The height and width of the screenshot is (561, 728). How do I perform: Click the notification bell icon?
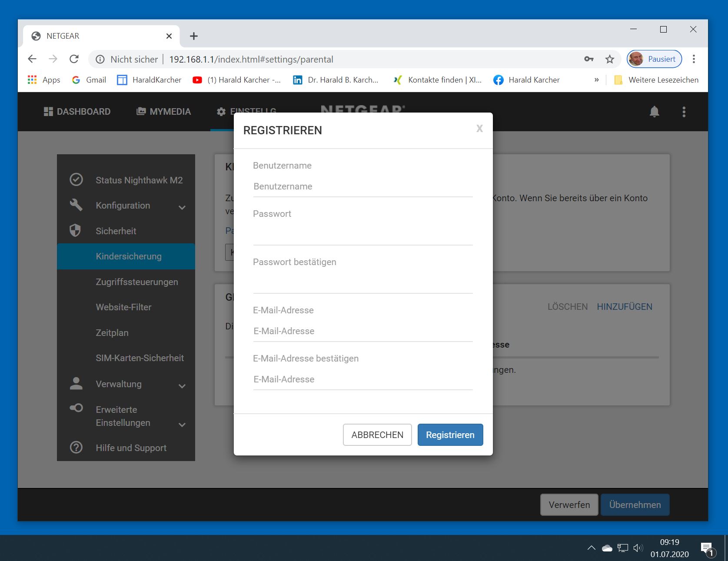pyautogui.click(x=654, y=112)
